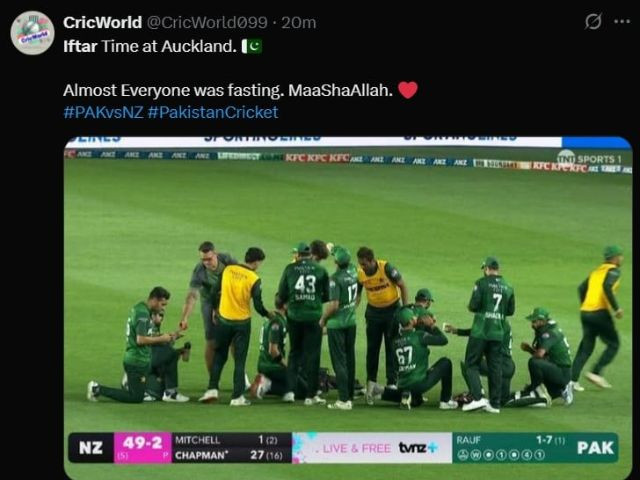The height and width of the screenshot is (480, 640).
Task: Click the PAK team label on scoreboard
Action: pos(595,448)
